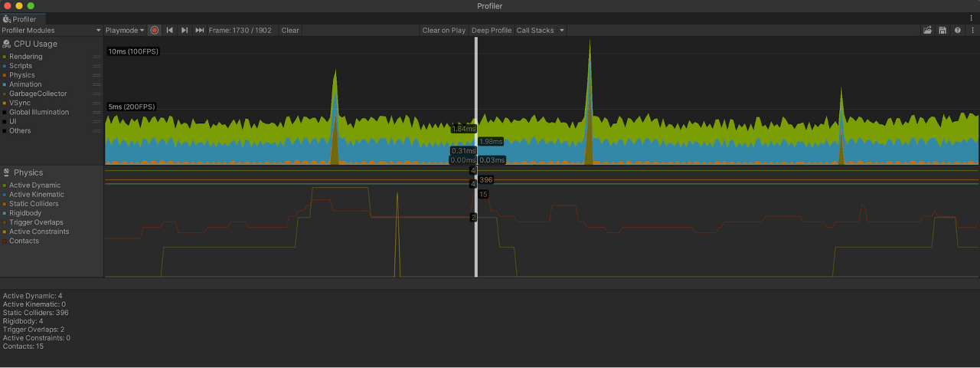Toggle the Rendering category color box
This screenshot has height=368, width=980.
[x=5, y=57]
